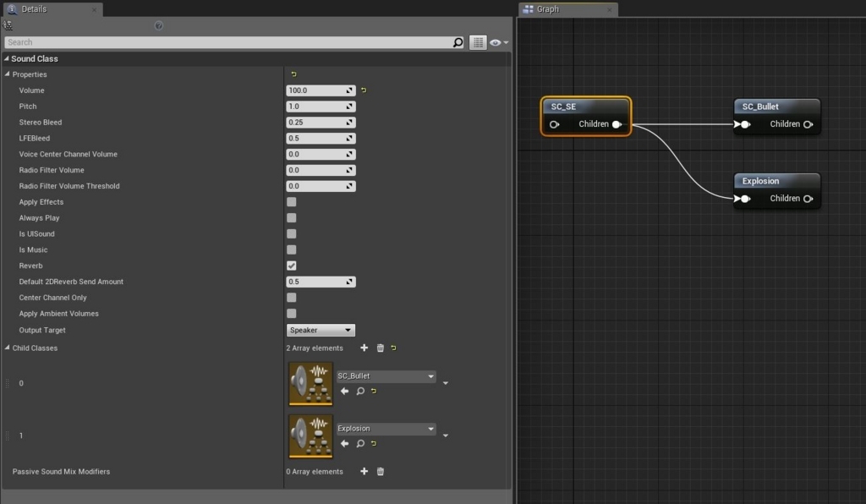Viewport: 866px width, 504px height.
Task: Enable the Apply Effects checkbox
Action: click(x=291, y=201)
